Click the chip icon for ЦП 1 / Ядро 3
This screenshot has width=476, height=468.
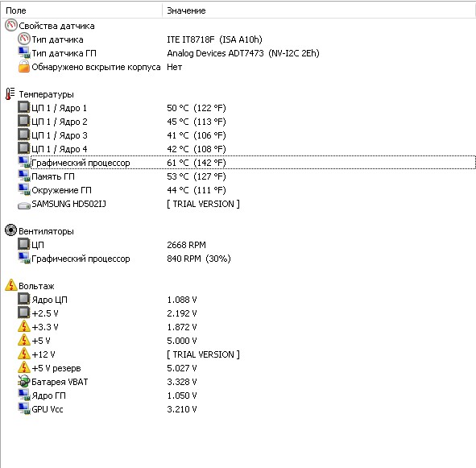24,135
